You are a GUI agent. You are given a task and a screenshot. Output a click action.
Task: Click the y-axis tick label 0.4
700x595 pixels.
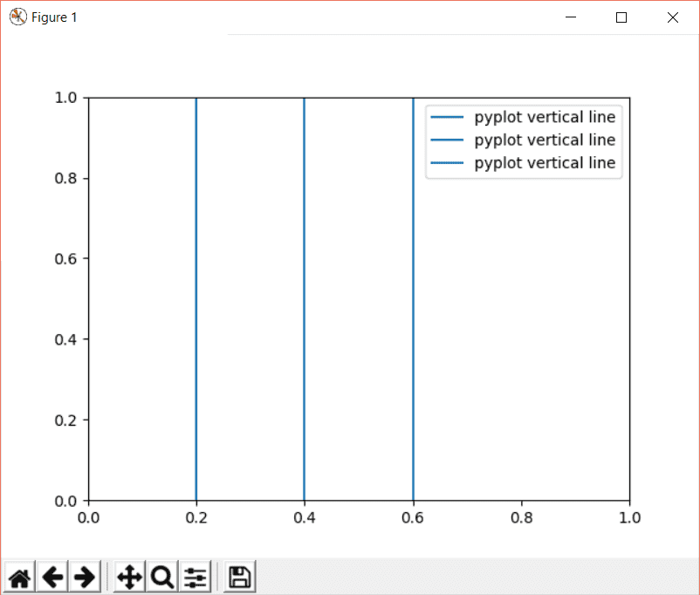65,339
